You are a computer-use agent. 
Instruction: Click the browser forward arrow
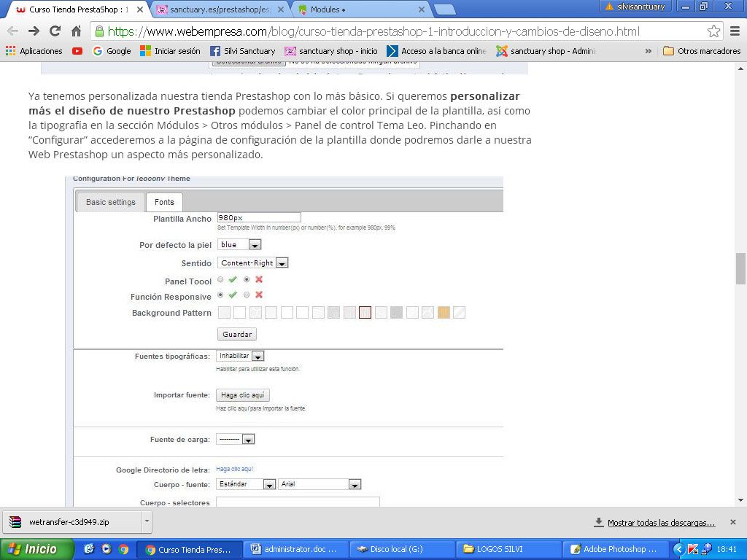[x=34, y=31]
